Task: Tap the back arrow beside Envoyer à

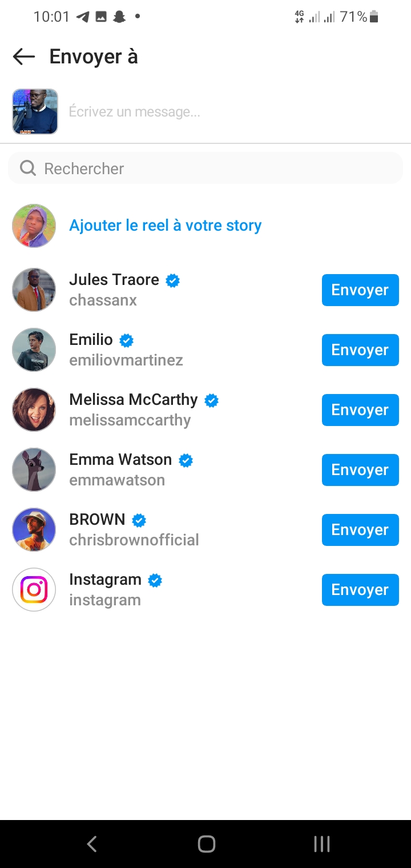Action: [x=24, y=57]
